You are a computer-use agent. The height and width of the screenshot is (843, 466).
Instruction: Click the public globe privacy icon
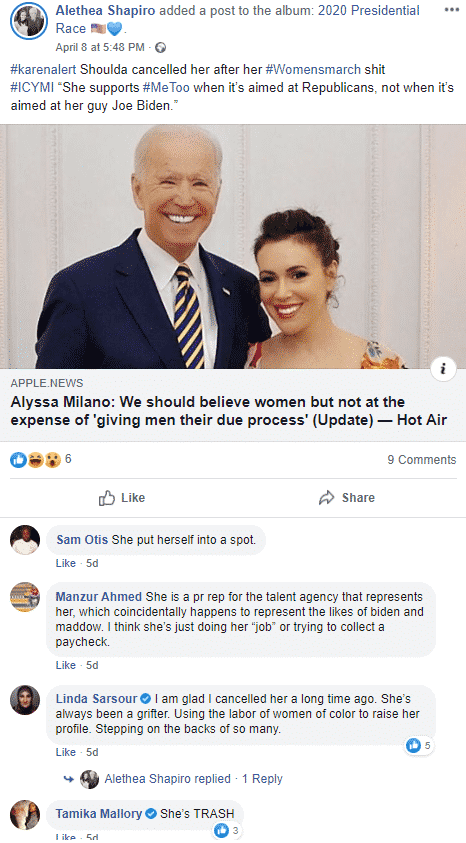coord(160,47)
